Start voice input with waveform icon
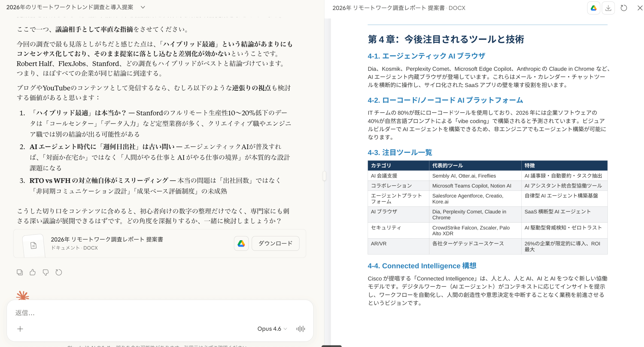644x347 pixels. (x=301, y=329)
